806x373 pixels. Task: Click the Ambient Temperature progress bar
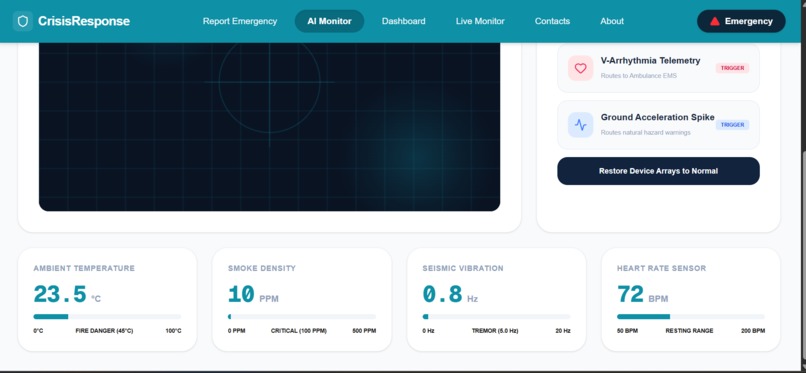107,316
